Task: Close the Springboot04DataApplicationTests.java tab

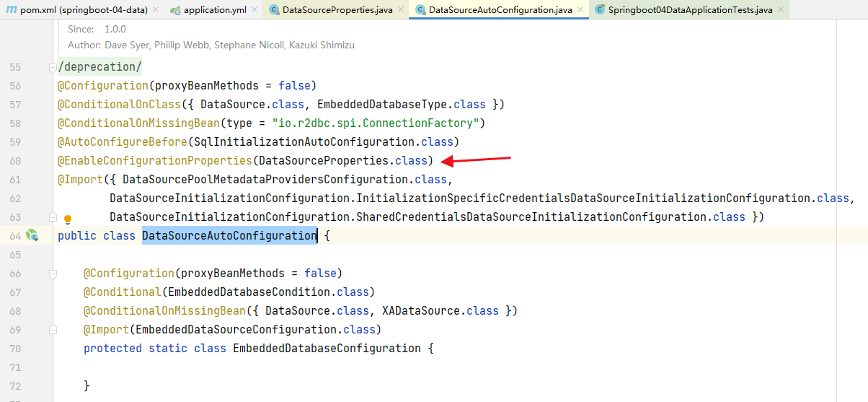Action: [781, 10]
